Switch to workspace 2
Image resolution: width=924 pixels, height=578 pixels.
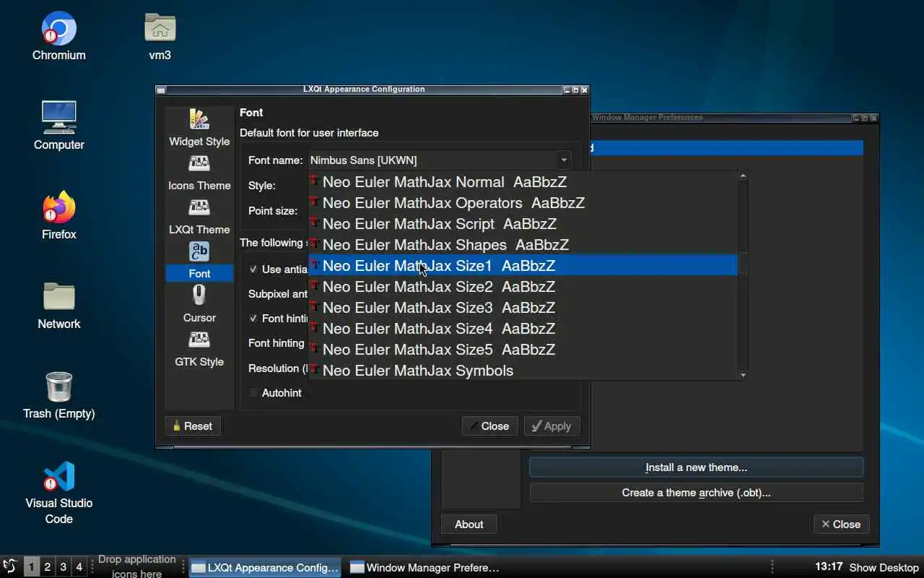click(47, 567)
